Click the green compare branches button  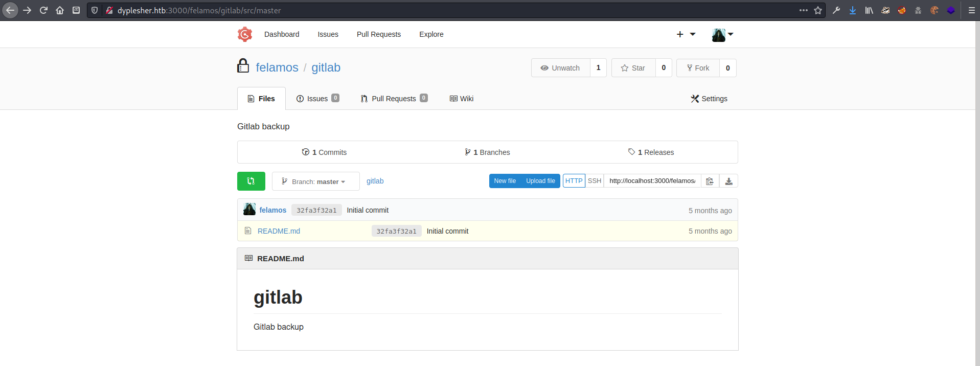(x=251, y=181)
